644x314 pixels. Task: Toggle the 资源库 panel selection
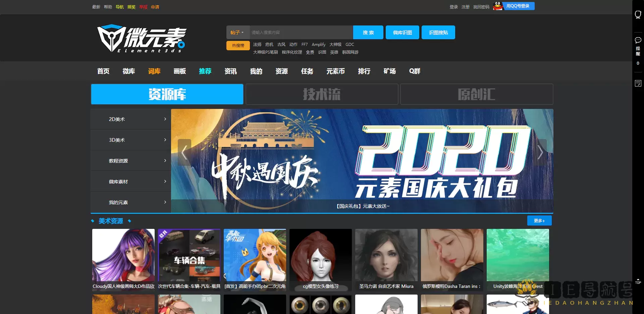pyautogui.click(x=167, y=94)
